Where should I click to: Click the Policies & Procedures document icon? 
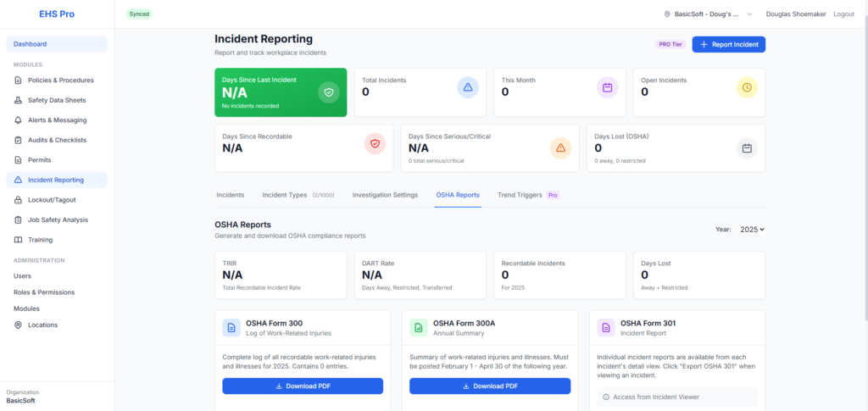click(19, 81)
